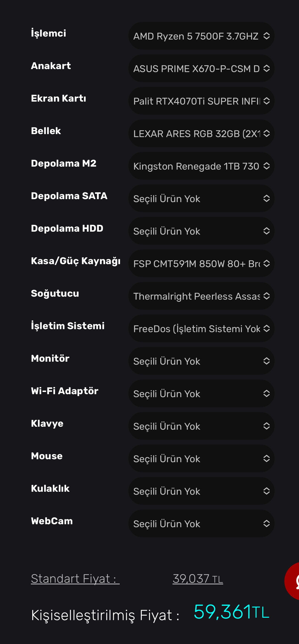Click the Standart Fiyat label link

click(x=75, y=579)
